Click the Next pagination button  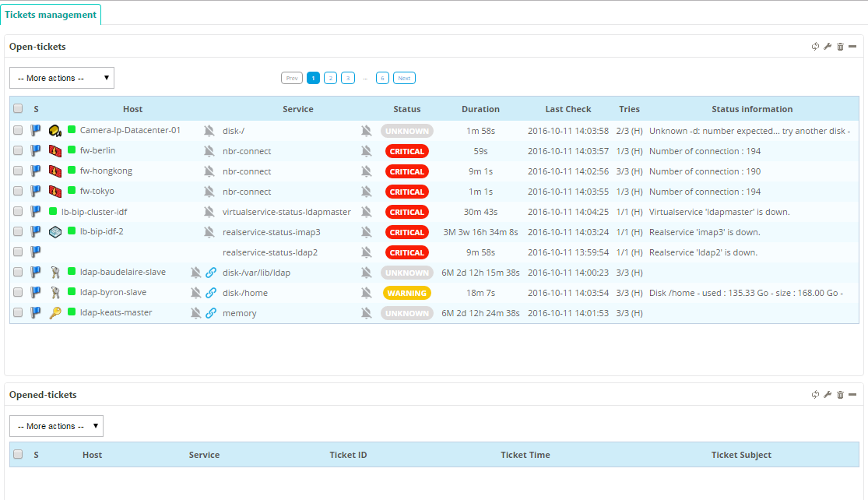[404, 78]
